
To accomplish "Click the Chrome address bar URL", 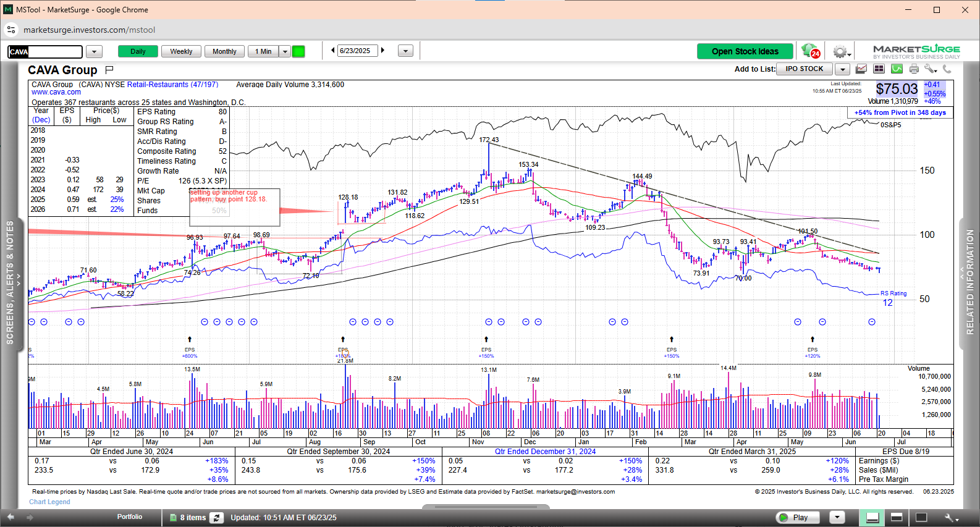I will tap(89, 30).
